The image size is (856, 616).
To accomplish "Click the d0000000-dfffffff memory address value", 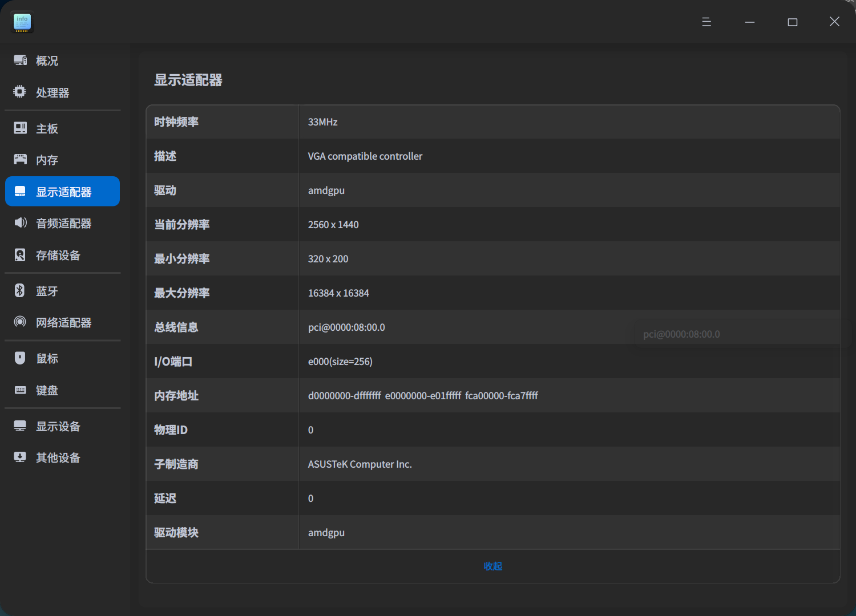I will click(x=345, y=396).
